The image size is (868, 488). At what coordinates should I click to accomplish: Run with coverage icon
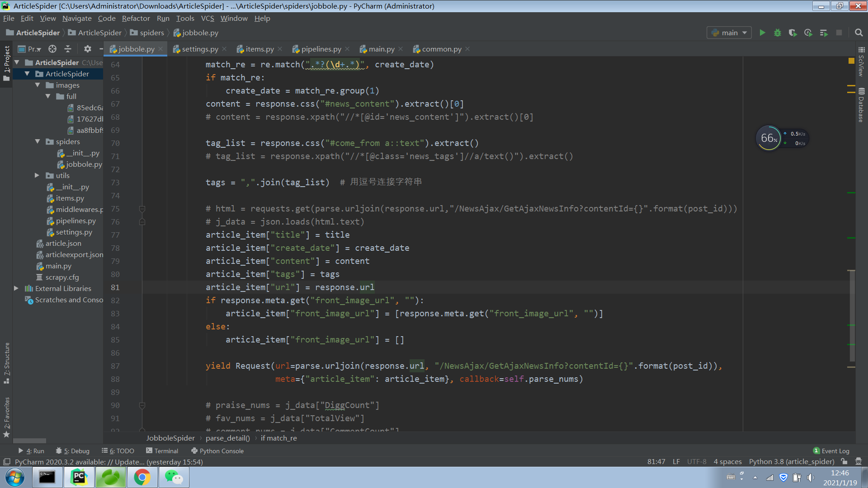click(x=793, y=33)
